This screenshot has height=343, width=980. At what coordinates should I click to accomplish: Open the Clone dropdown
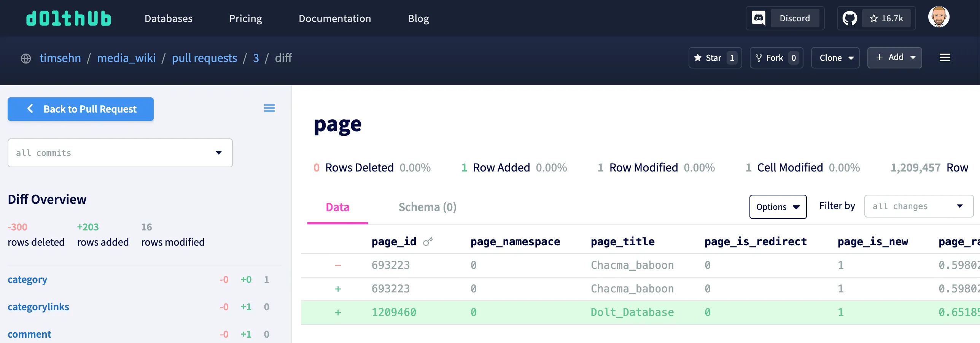[835, 57]
